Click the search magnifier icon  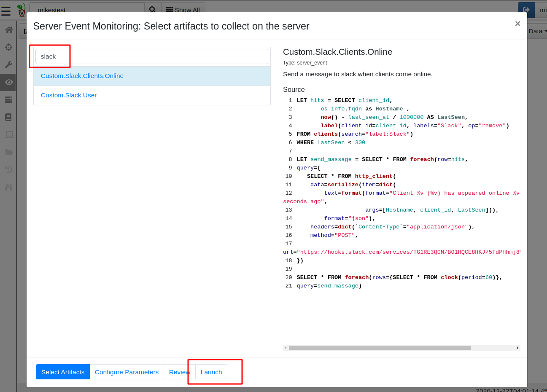152,9
